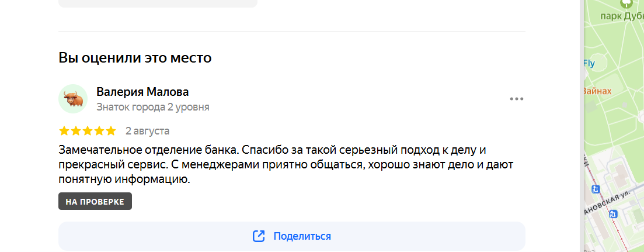Click the panel's vertical scrollbar beside map
Image resolution: width=644 pixels, height=252 pixels.
point(582,126)
